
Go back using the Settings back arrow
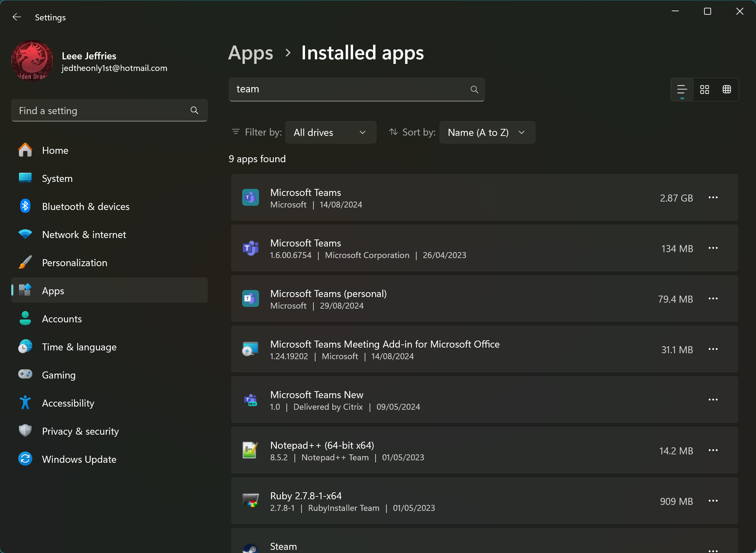coord(17,17)
